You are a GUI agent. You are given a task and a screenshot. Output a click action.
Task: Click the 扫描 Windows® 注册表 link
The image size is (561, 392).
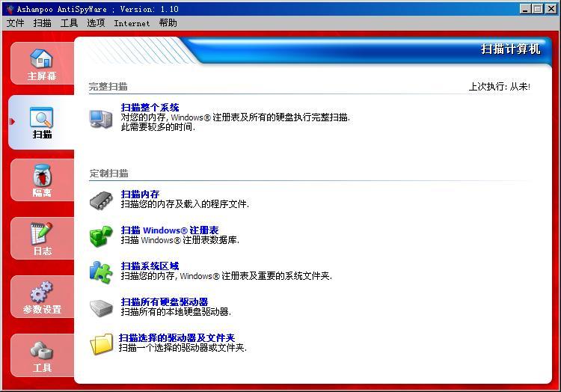click(170, 230)
